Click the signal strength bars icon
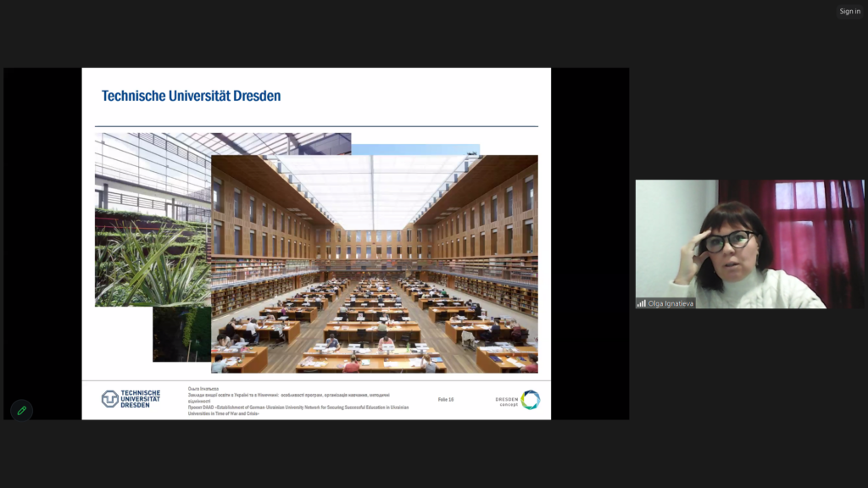The width and height of the screenshot is (868, 488). [642, 303]
